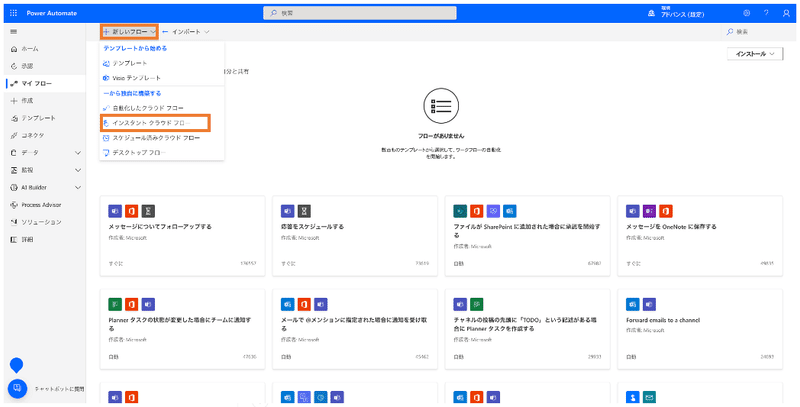Viewport: 800px width, 407px height.
Task: Expand the AI Builder section chevron
Action: 78,188
